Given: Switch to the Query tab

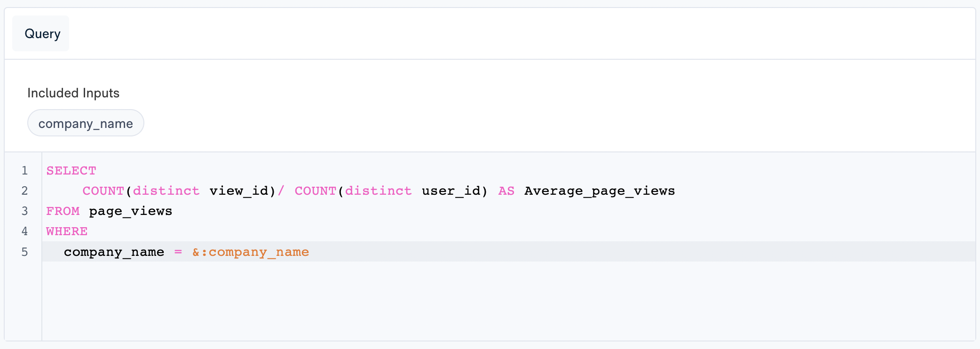Looking at the screenshot, I should [x=41, y=33].
